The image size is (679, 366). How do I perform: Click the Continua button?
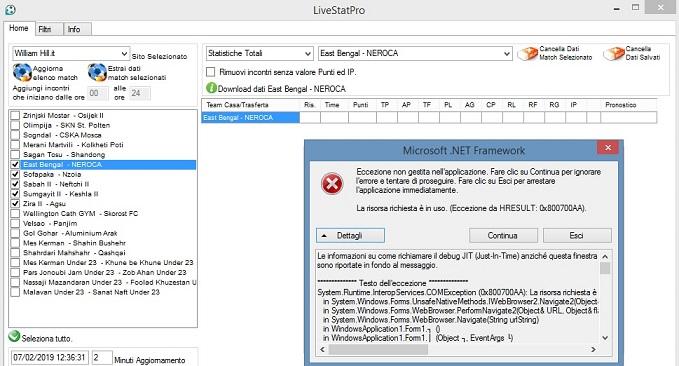(x=503, y=236)
